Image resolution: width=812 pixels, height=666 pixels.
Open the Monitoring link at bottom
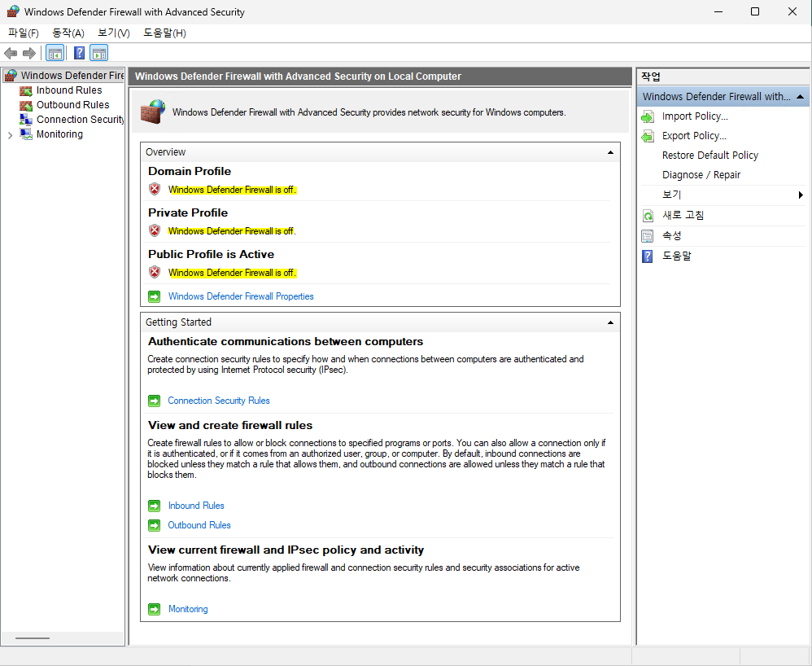tap(188, 609)
